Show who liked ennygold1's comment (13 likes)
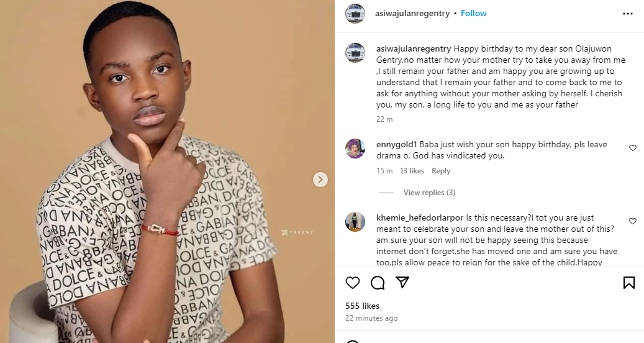The height and width of the screenshot is (343, 644). pos(412,171)
